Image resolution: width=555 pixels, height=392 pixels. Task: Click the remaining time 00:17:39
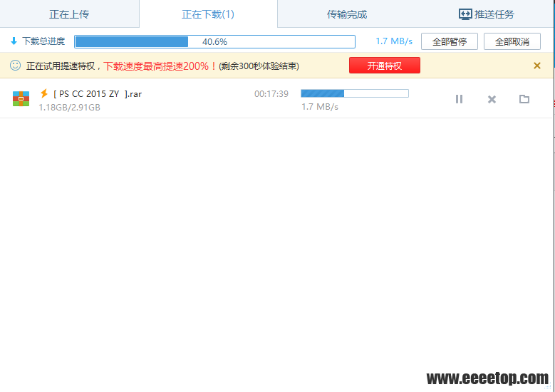(x=271, y=94)
